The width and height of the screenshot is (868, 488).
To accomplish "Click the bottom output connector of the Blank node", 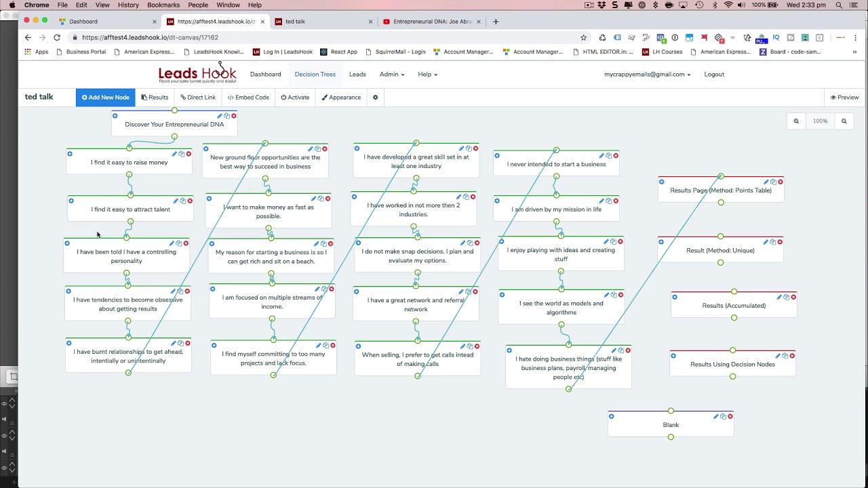I will click(x=671, y=437).
